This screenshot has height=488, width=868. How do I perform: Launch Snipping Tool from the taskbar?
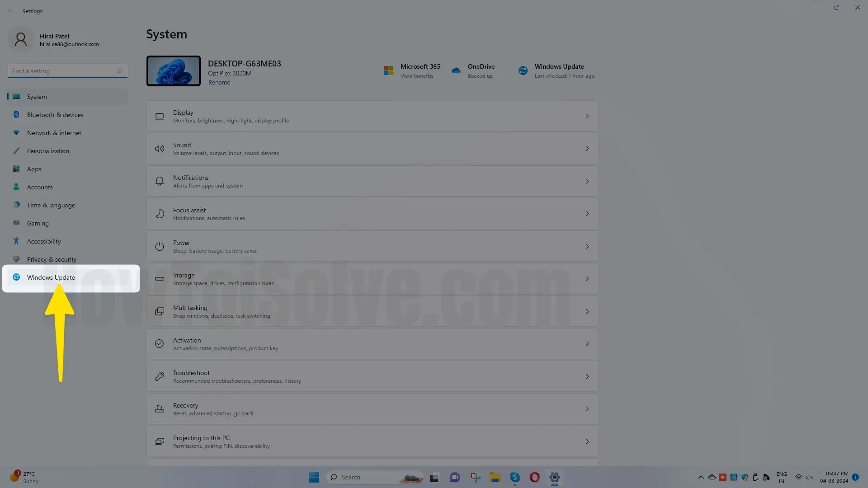coord(475,477)
